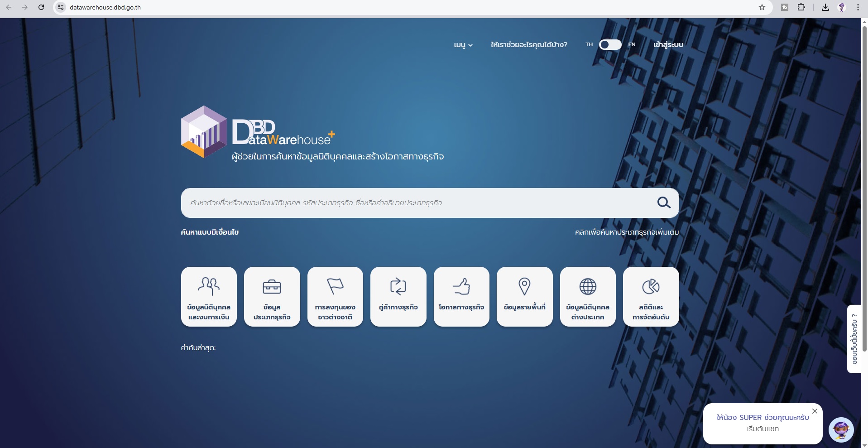Click the magnifying glass search icon
This screenshot has width=868, height=448.
664,203
